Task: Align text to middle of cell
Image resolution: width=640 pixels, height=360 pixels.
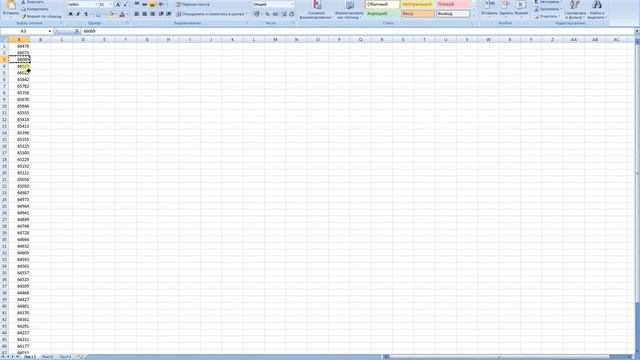Action: coord(144,4)
